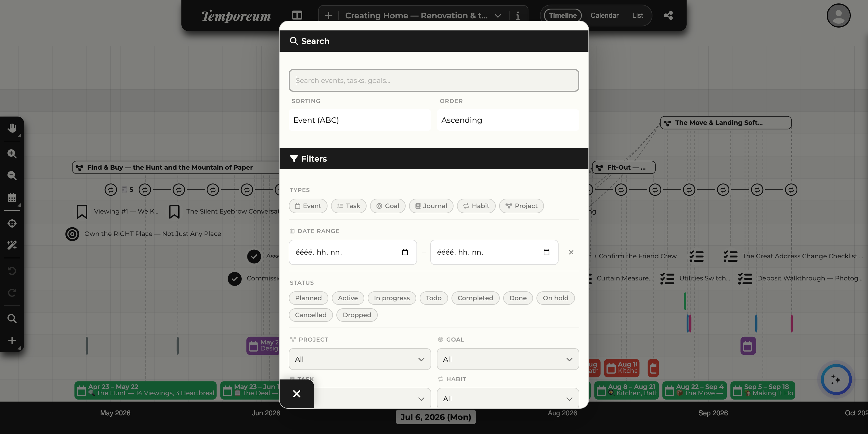This screenshot has height=434, width=868.
Task: Open search from the sidebar magnifier
Action: [x=12, y=318]
